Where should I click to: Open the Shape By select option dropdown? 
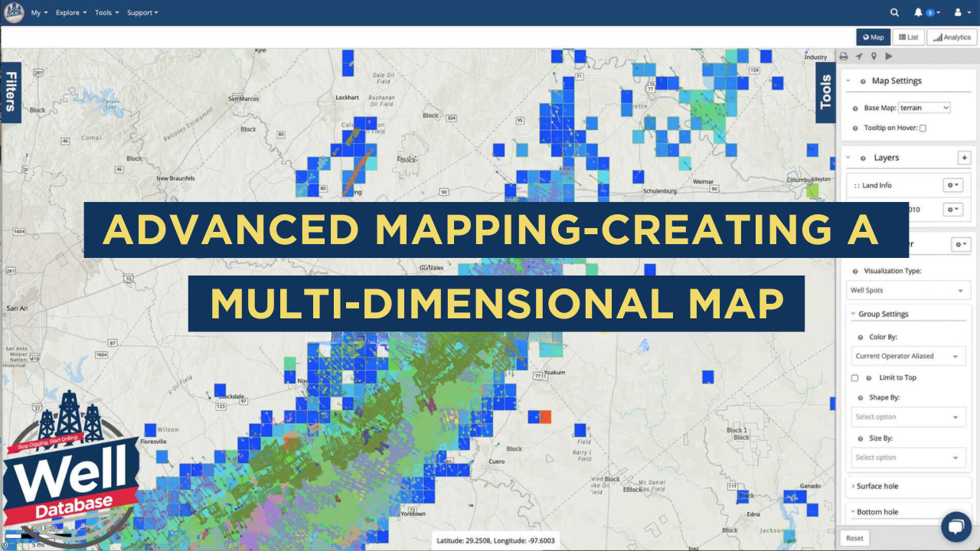point(908,416)
